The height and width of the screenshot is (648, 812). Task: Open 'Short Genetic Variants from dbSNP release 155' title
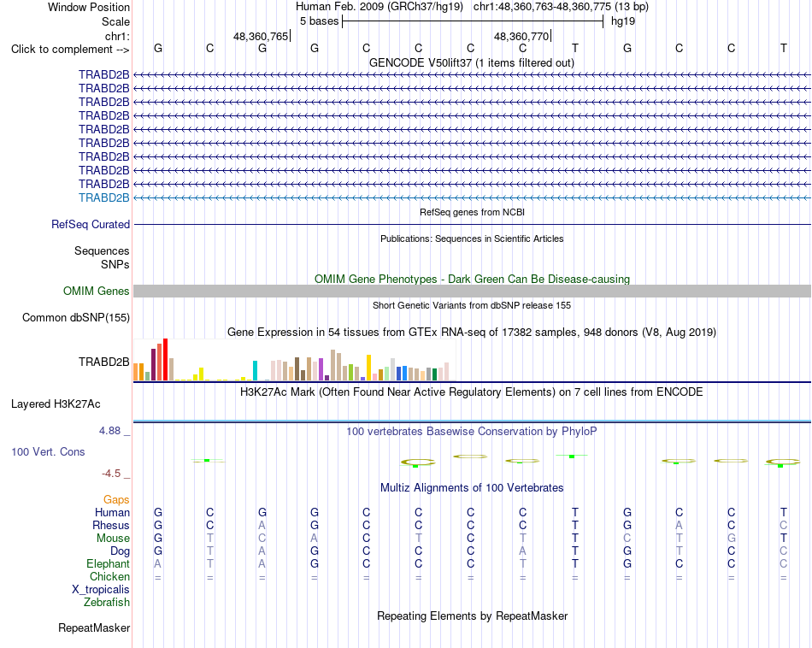click(472, 305)
